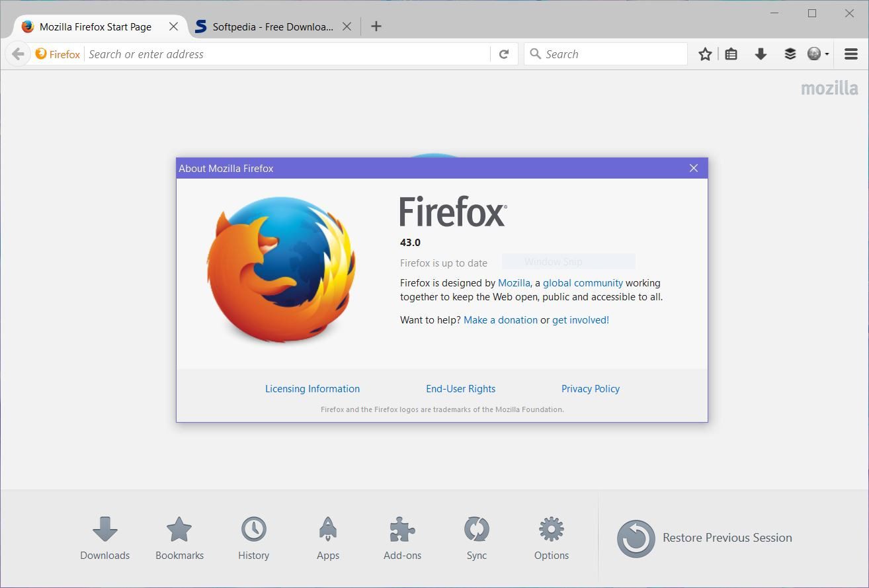The height and width of the screenshot is (588, 869).
Task: Open Bookmarks from start page shortcuts
Action: 179,538
